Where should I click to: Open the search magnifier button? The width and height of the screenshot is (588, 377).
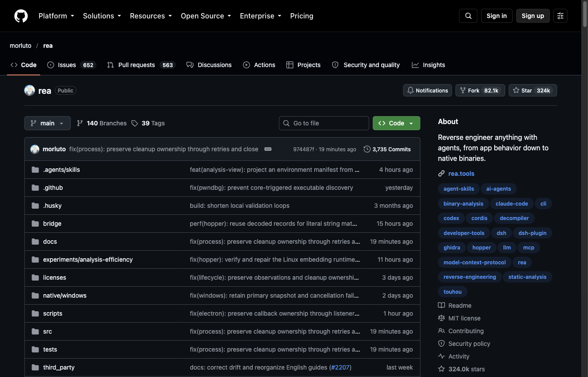(468, 16)
